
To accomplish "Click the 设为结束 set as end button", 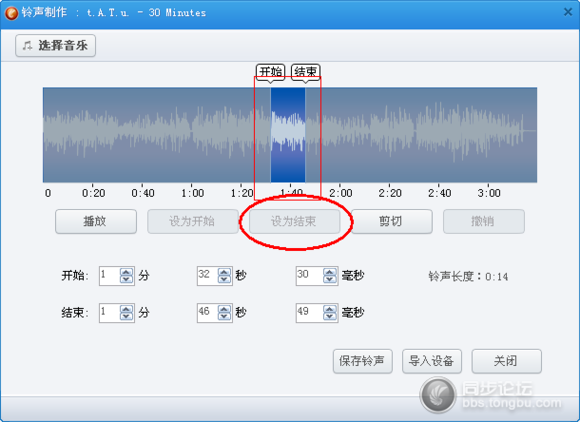I will 294,222.
